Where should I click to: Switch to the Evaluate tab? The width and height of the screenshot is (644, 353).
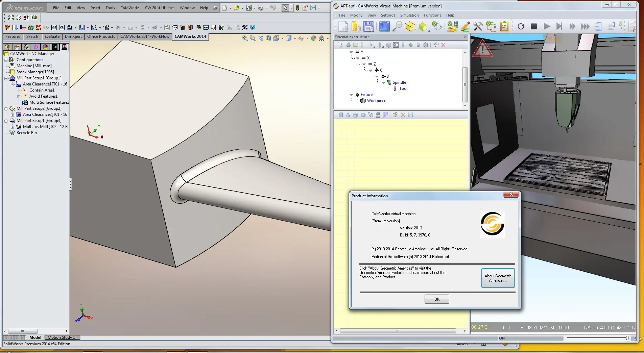point(52,36)
